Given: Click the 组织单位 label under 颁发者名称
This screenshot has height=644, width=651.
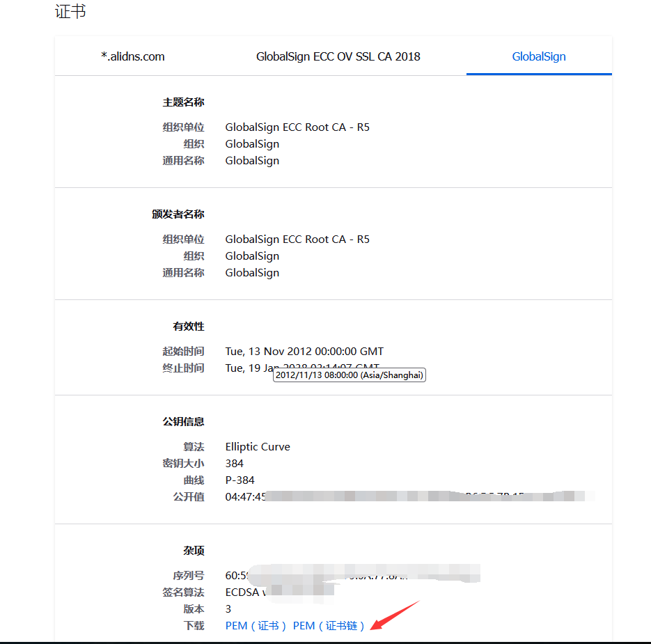Looking at the screenshot, I should coord(183,239).
